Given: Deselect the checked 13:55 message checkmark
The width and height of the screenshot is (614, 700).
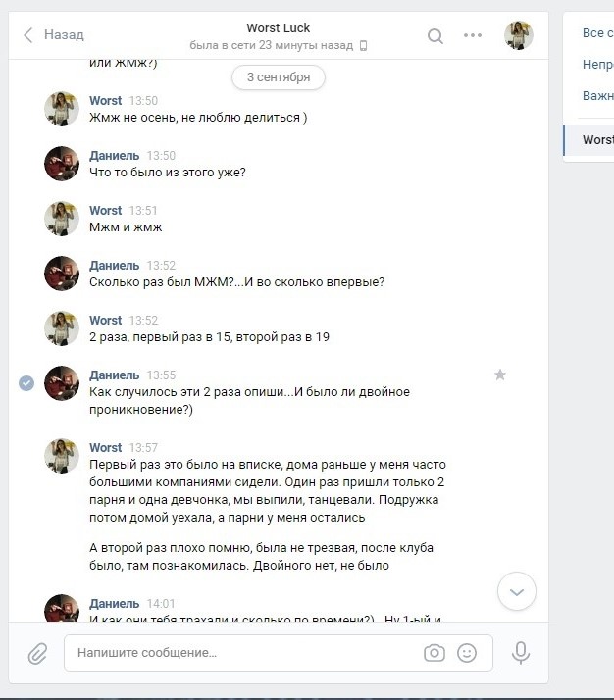Looking at the screenshot, I should point(26,382).
